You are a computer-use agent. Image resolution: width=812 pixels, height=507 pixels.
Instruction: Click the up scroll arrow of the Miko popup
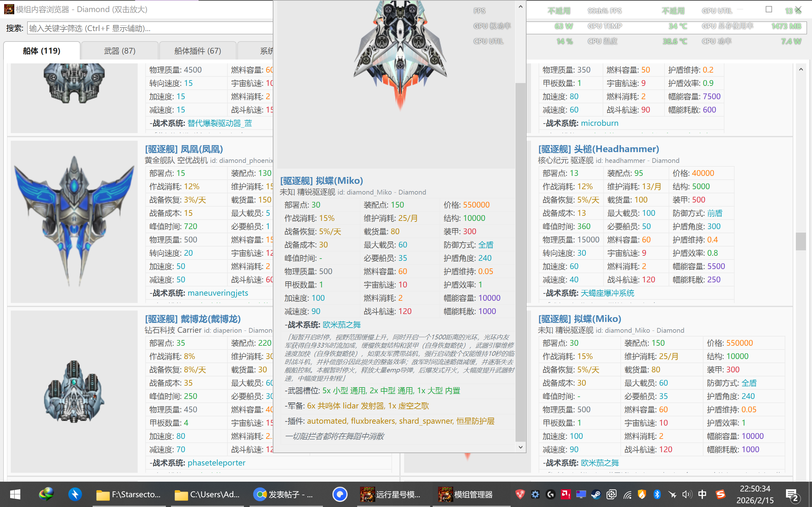coord(520,6)
